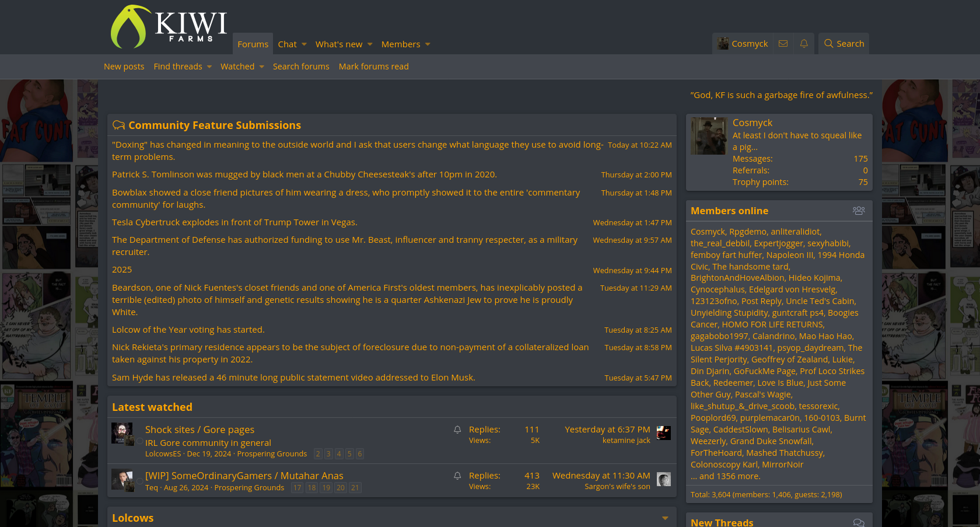Click Sargon's wife's son username
This screenshot has width=980, height=527.
[x=617, y=487]
